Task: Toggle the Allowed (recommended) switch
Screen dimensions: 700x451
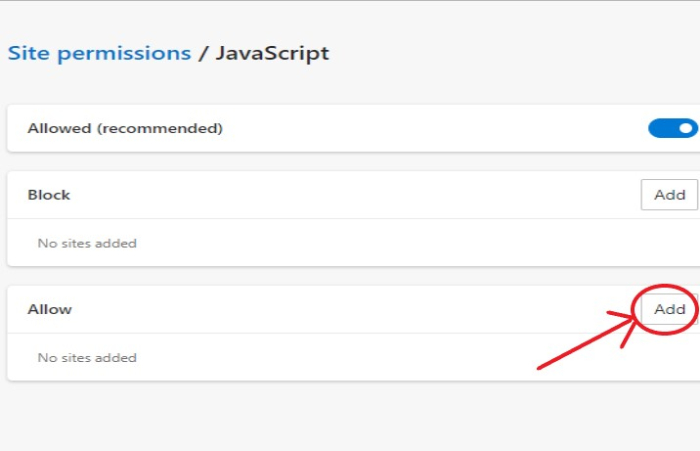Action: 672,128
